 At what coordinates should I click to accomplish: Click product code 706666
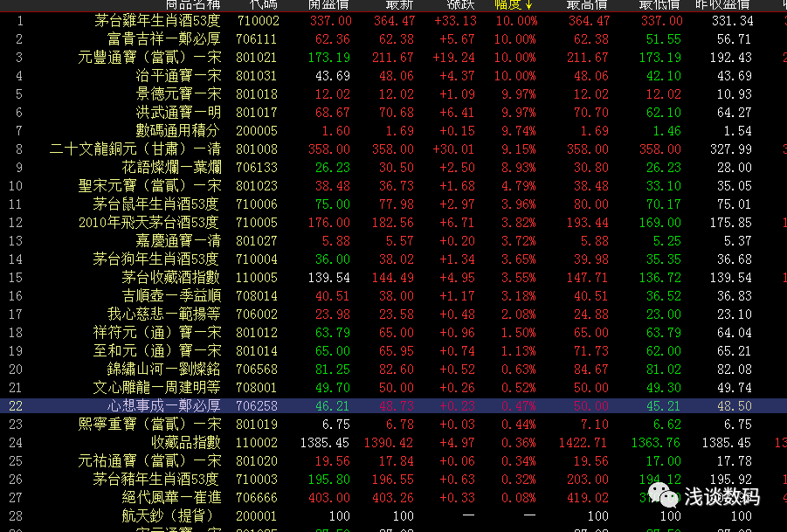pyautogui.click(x=257, y=497)
